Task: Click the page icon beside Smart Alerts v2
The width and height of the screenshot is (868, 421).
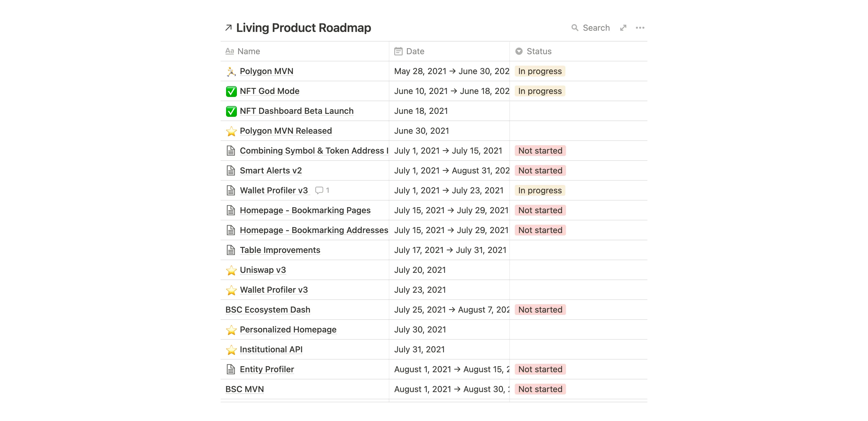Action: [231, 171]
